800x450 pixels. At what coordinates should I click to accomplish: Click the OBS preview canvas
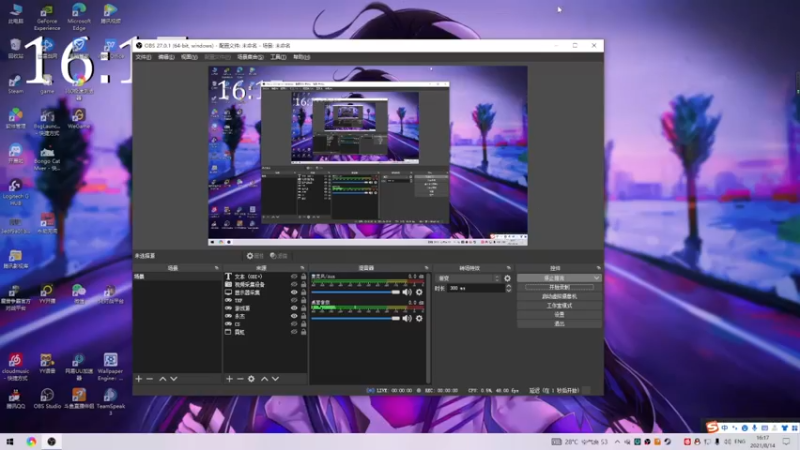click(368, 156)
